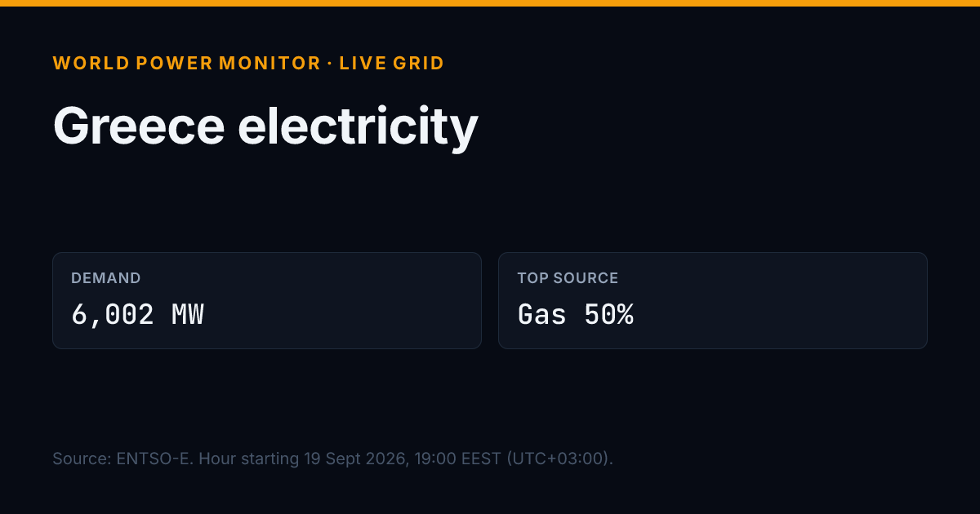Click the TOP SOURCE label
The width and height of the screenshot is (980, 514).
coord(568,278)
